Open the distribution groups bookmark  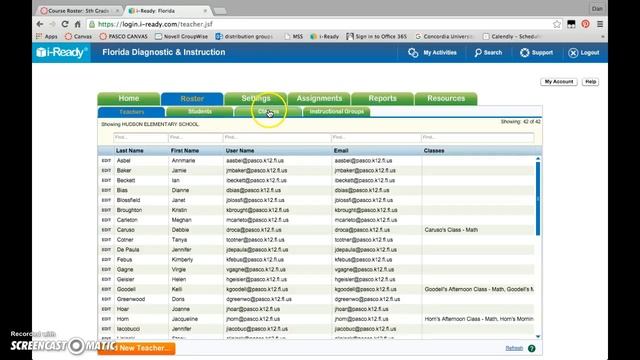tap(244, 36)
